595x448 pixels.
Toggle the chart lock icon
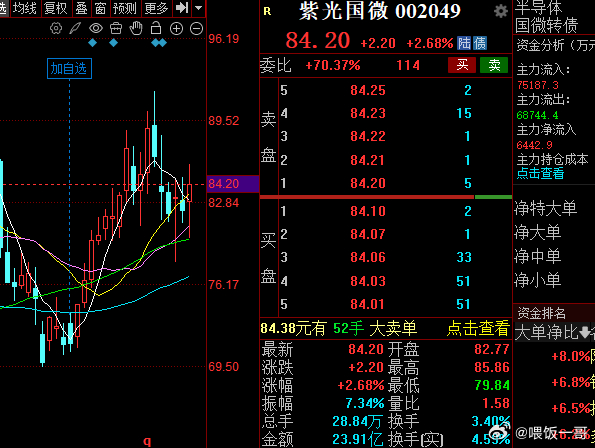coord(156,28)
